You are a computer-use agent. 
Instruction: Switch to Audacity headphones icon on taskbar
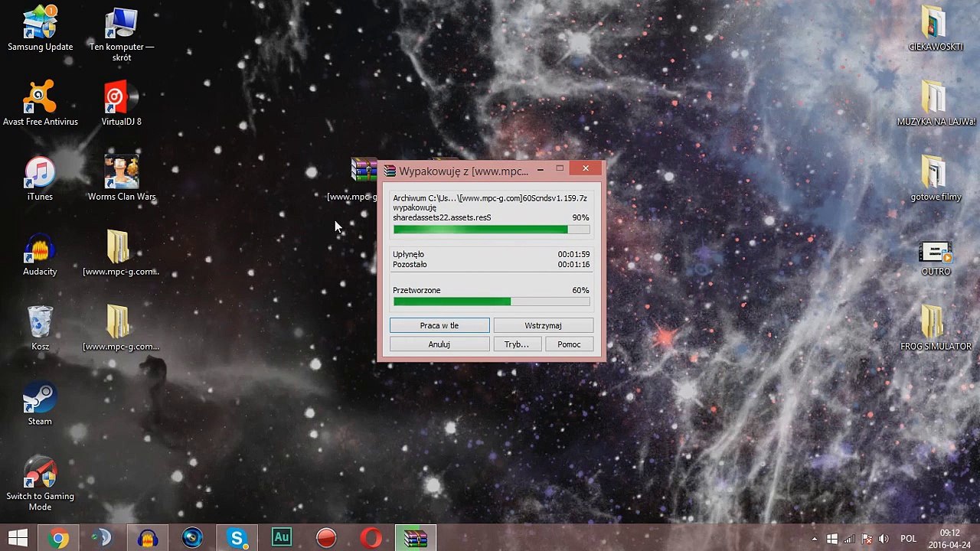coord(148,538)
